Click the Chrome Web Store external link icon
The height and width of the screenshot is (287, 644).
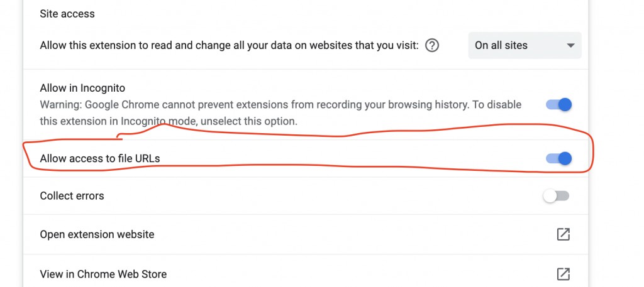coord(563,274)
